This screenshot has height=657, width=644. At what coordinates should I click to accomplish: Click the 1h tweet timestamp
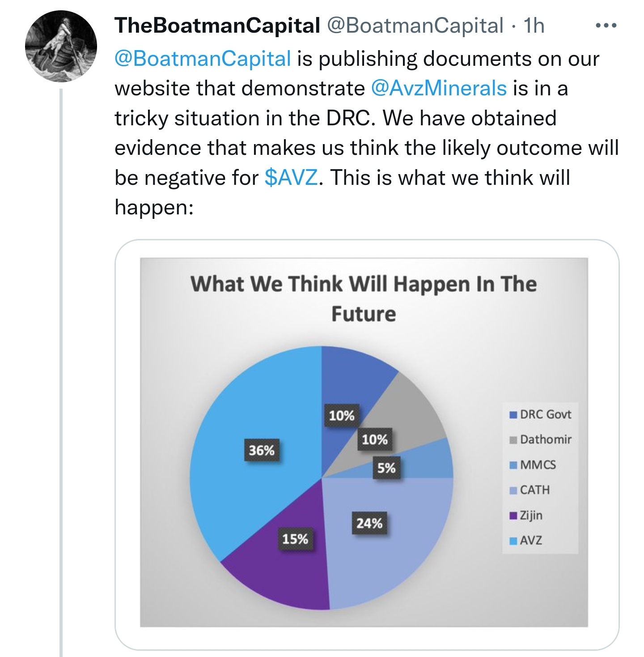coord(534,26)
